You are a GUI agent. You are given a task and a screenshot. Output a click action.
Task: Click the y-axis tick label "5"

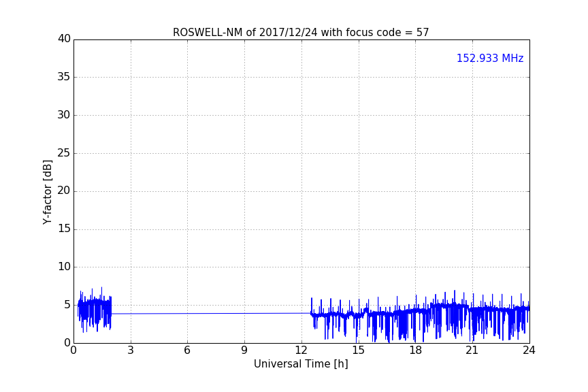click(67, 305)
